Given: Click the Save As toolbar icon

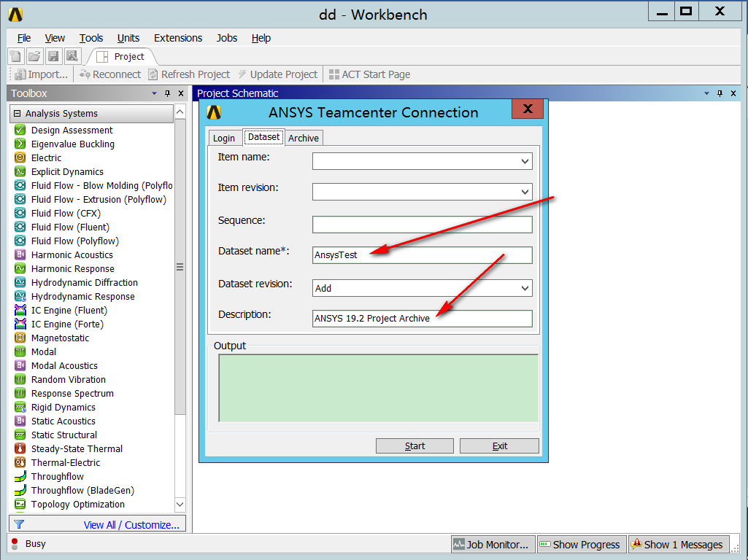Looking at the screenshot, I should pos(72,55).
